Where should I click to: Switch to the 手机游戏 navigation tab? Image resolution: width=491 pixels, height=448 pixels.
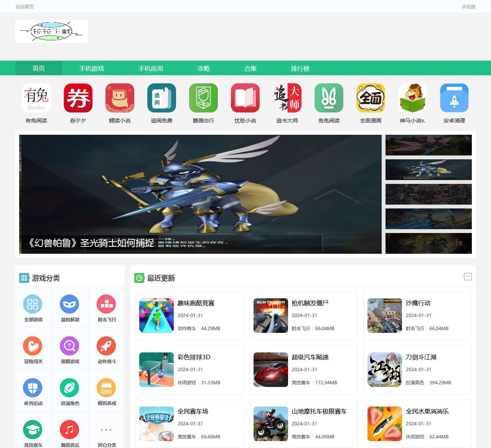tap(92, 68)
